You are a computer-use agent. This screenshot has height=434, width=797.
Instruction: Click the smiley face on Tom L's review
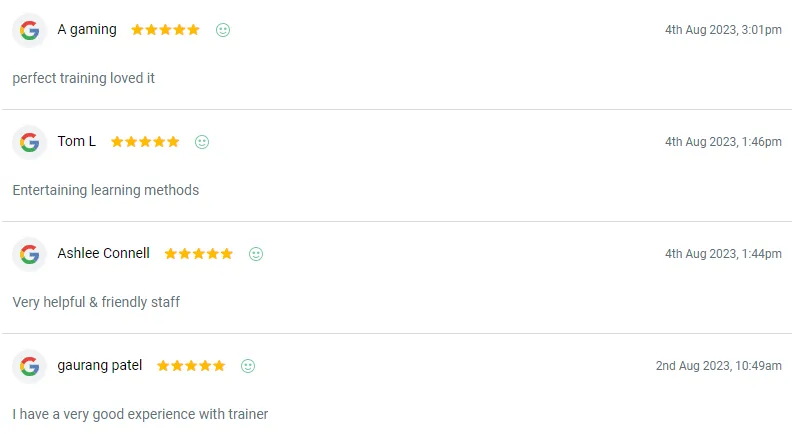[202, 142]
